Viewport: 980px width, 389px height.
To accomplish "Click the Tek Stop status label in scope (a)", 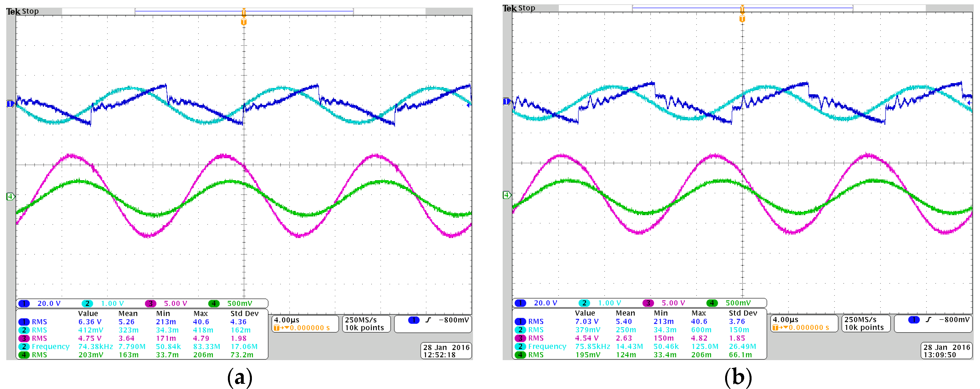I will click(x=23, y=11).
